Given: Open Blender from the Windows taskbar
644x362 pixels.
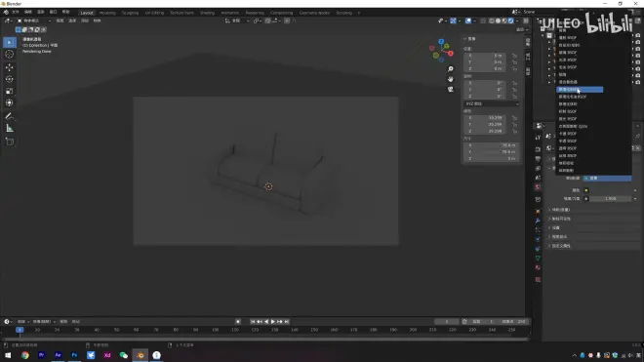Looking at the screenshot, I should (141, 355).
